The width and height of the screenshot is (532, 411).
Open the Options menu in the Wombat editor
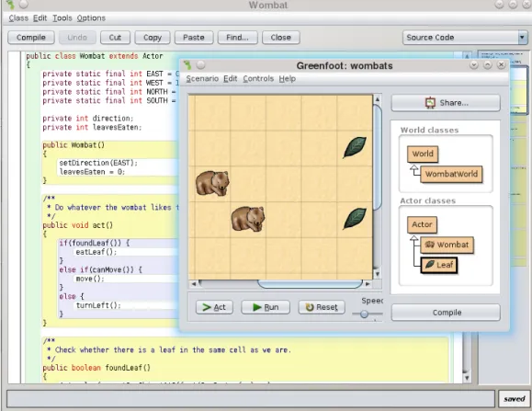[91, 18]
